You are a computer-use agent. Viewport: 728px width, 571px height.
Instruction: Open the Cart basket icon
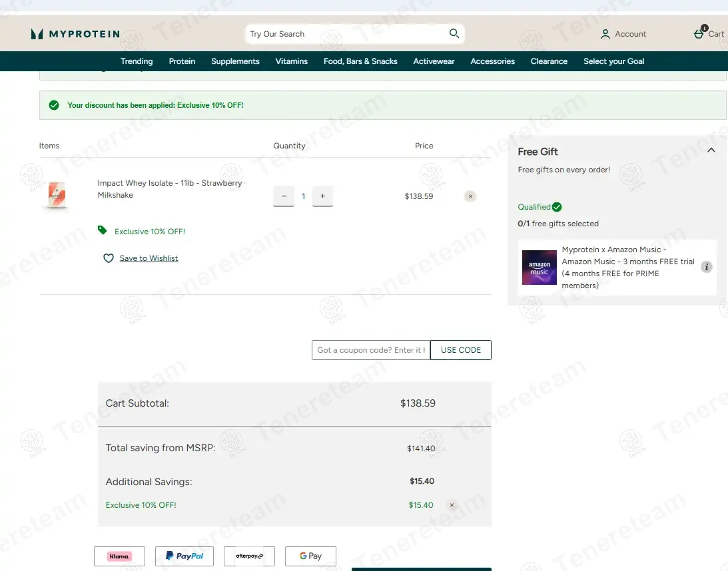(x=699, y=34)
